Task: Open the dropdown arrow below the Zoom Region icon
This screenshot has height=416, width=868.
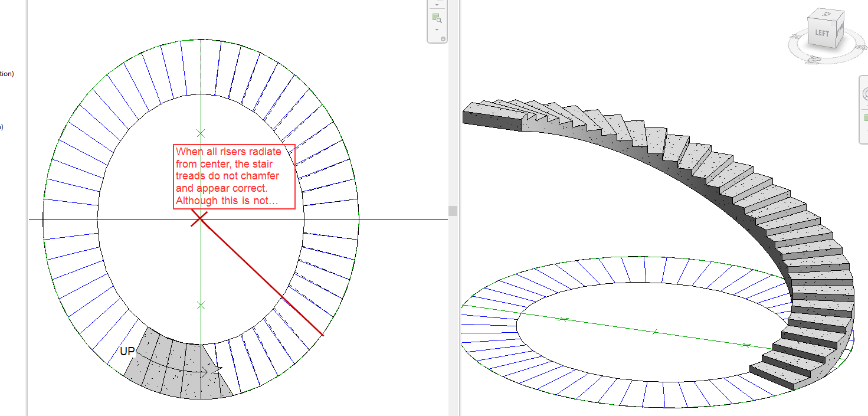Action: (437, 28)
